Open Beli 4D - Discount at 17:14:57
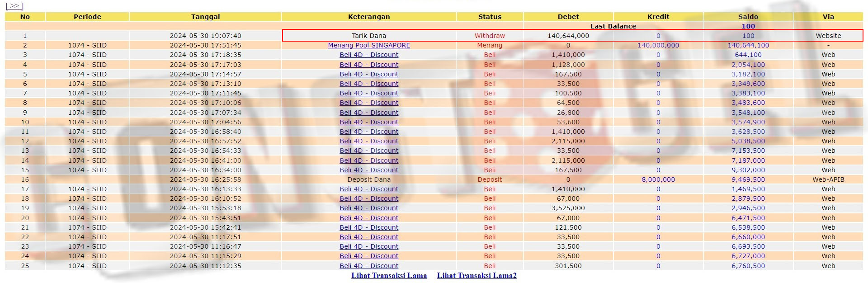868x283 pixels. click(369, 74)
